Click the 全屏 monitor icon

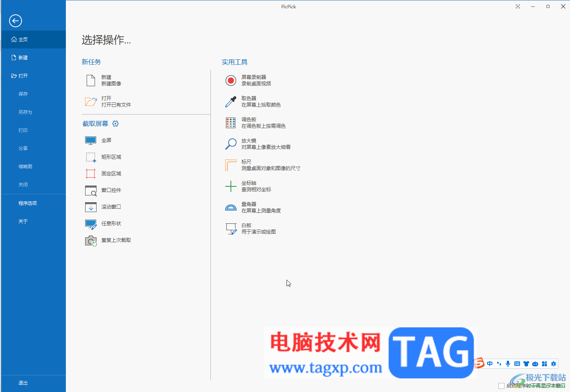[91, 141]
